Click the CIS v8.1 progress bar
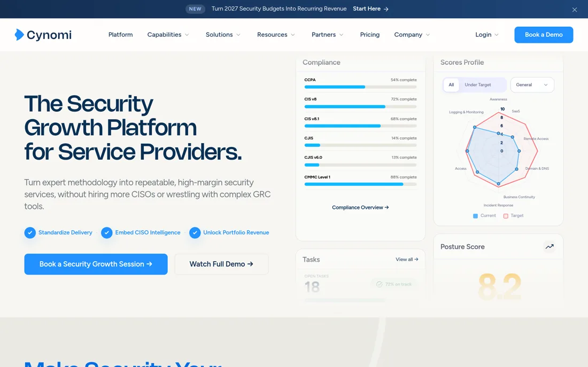The height and width of the screenshot is (367, 588). pos(360,126)
